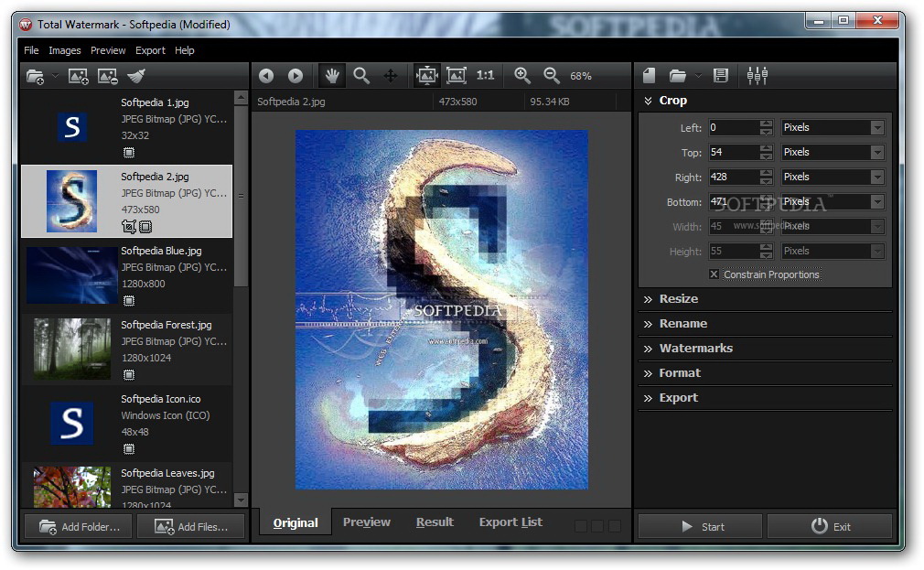Open dropdown arrow next to open profile icon

pyautogui.click(x=698, y=75)
